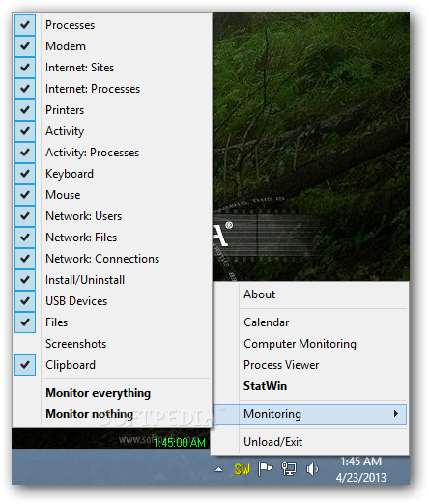The width and height of the screenshot is (429, 504).
Task: Open the network tray icon
Action: 289,469
